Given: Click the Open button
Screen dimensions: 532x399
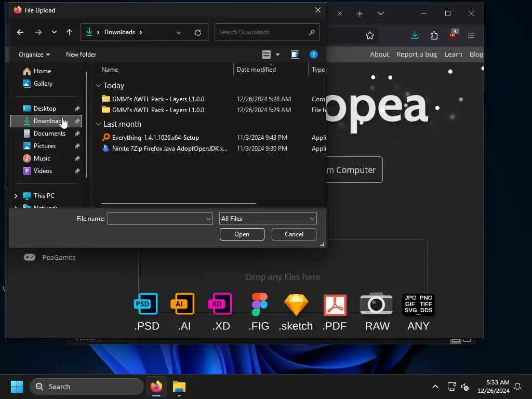Looking at the screenshot, I should click(242, 234).
